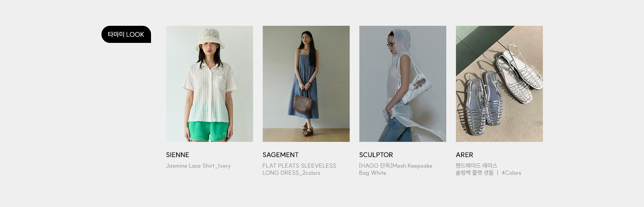
Task: Open Jasmine Lace Shirt_Ivory product title
Action: [198, 166]
